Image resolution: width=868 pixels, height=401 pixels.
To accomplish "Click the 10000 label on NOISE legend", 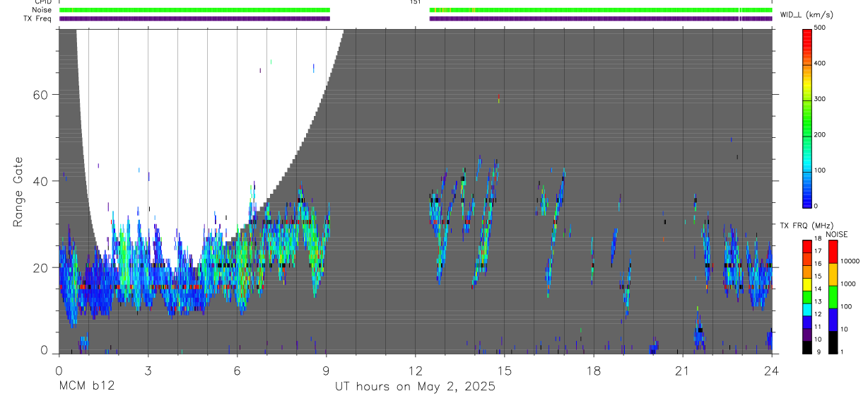I will (850, 261).
